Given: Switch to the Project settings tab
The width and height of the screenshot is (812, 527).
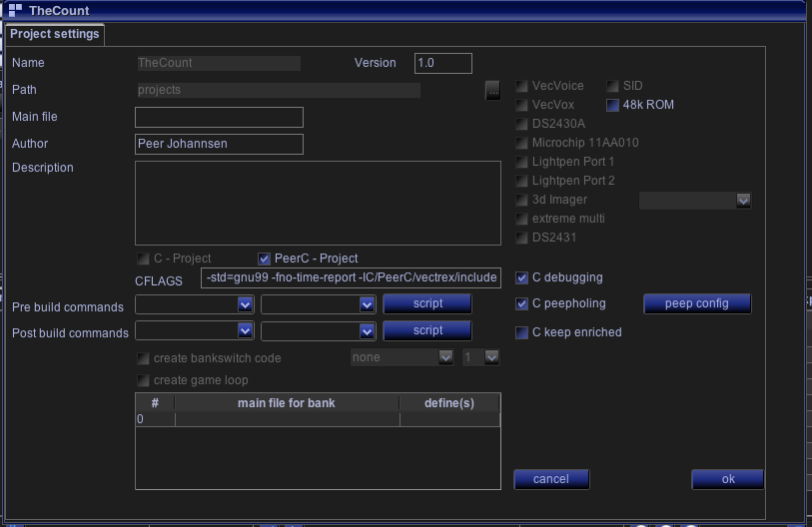Looking at the screenshot, I should coord(55,34).
